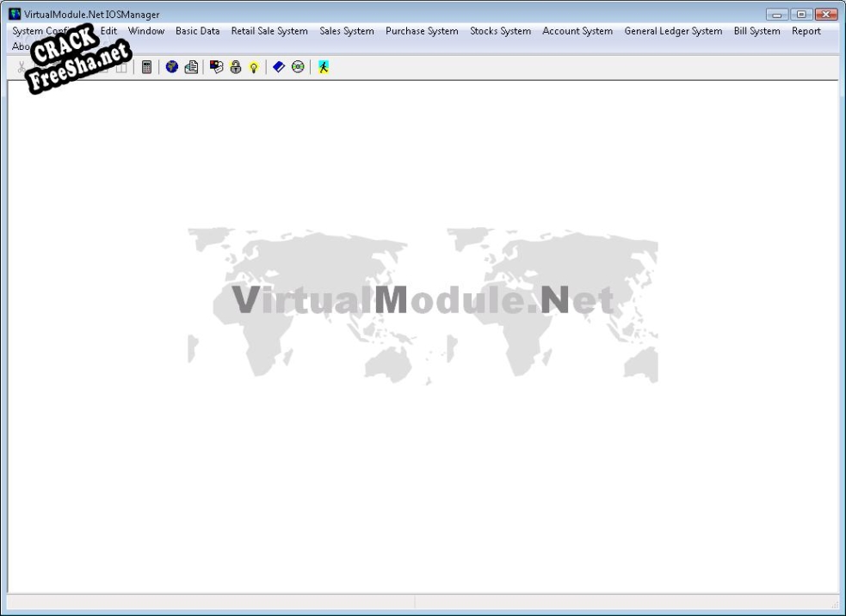The image size is (846, 616).
Task: Open the Stocks System menu
Action: [x=500, y=31]
